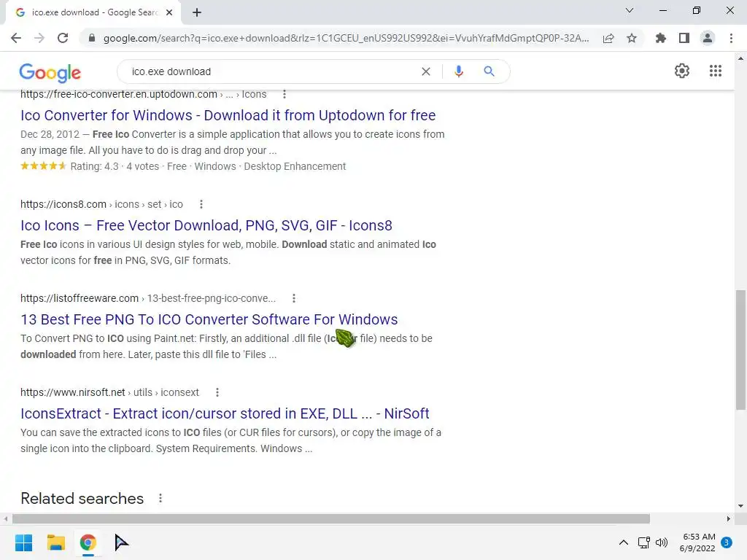
Task: Open the tab search chevron
Action: [630, 10]
